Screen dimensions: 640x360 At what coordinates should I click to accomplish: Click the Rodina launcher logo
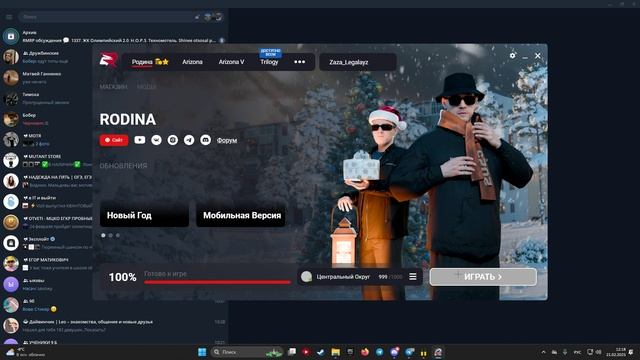109,60
